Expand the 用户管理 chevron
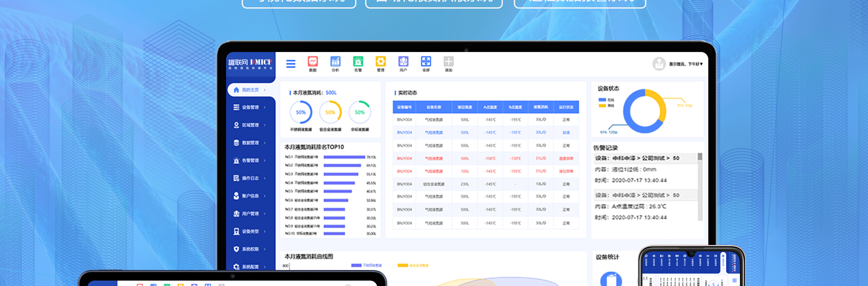868x286 pixels. point(265,213)
